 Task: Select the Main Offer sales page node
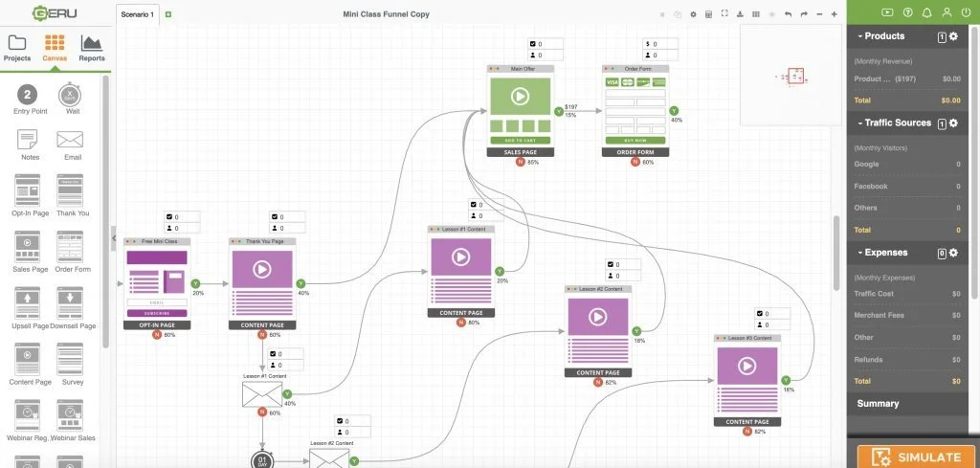(x=520, y=111)
